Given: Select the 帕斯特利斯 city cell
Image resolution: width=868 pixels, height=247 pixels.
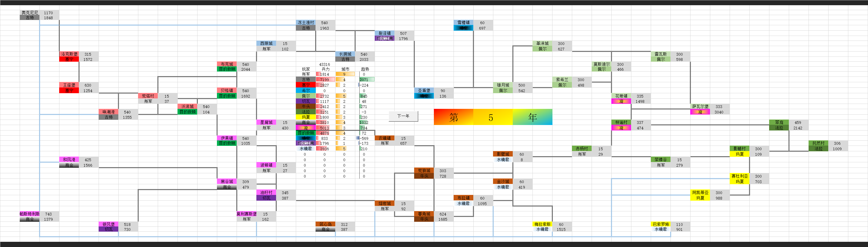Looking at the screenshot, I should [30, 214].
